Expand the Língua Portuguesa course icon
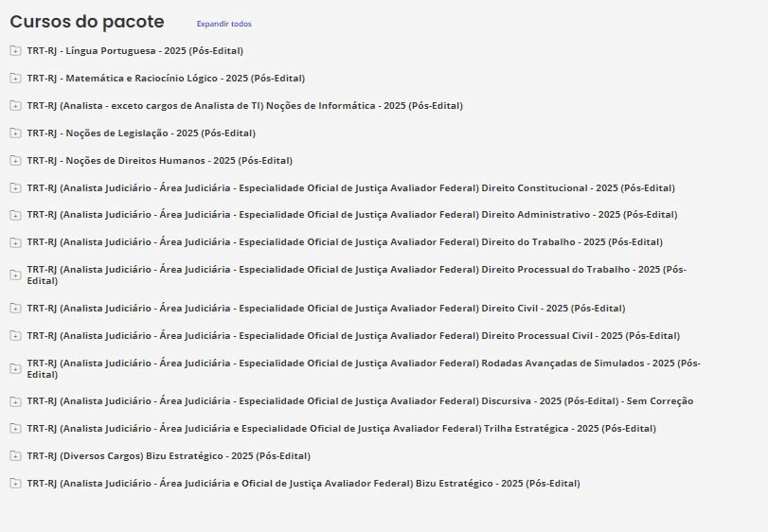The height and width of the screenshot is (532, 768). pyautogui.click(x=15, y=50)
